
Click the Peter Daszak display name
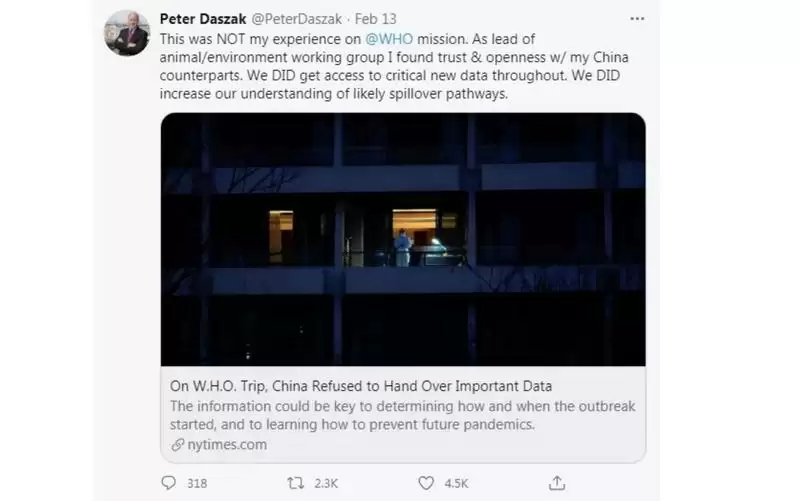pos(203,19)
